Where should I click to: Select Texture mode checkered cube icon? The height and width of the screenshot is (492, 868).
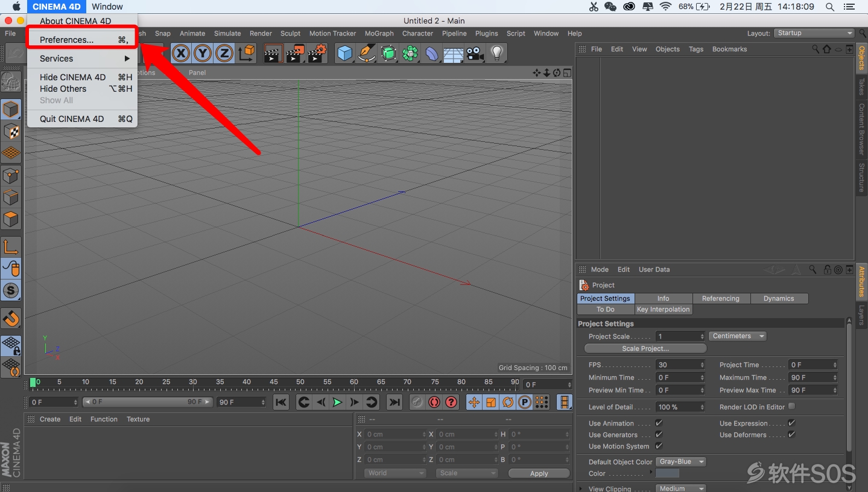pyautogui.click(x=11, y=132)
